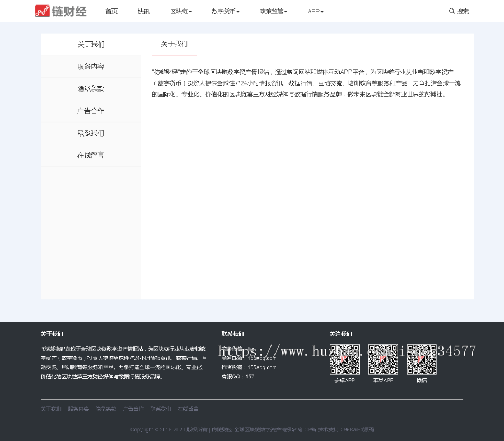The image size is (504, 441).
Task: Select 快讯 in the top menu
Action: click(143, 11)
